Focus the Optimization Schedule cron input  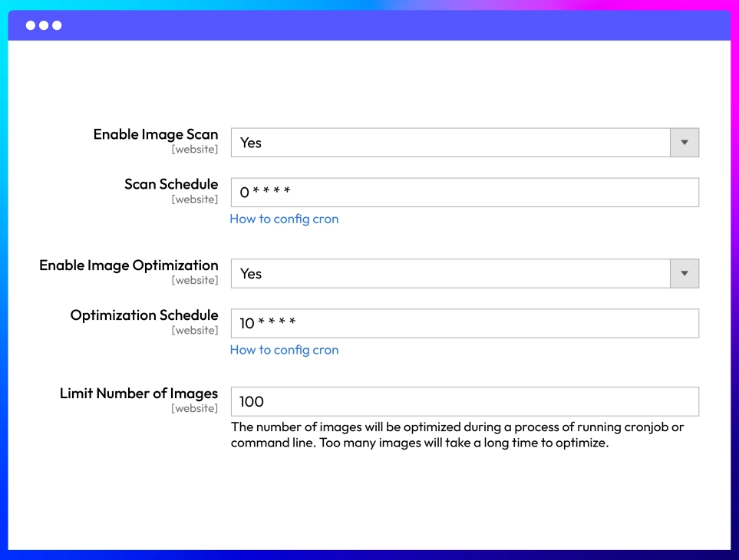tap(464, 324)
